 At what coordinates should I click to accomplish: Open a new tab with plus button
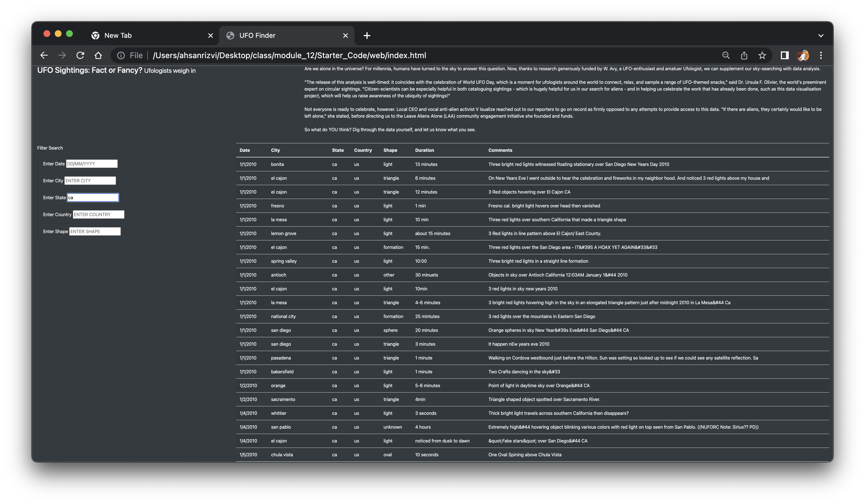tap(367, 35)
